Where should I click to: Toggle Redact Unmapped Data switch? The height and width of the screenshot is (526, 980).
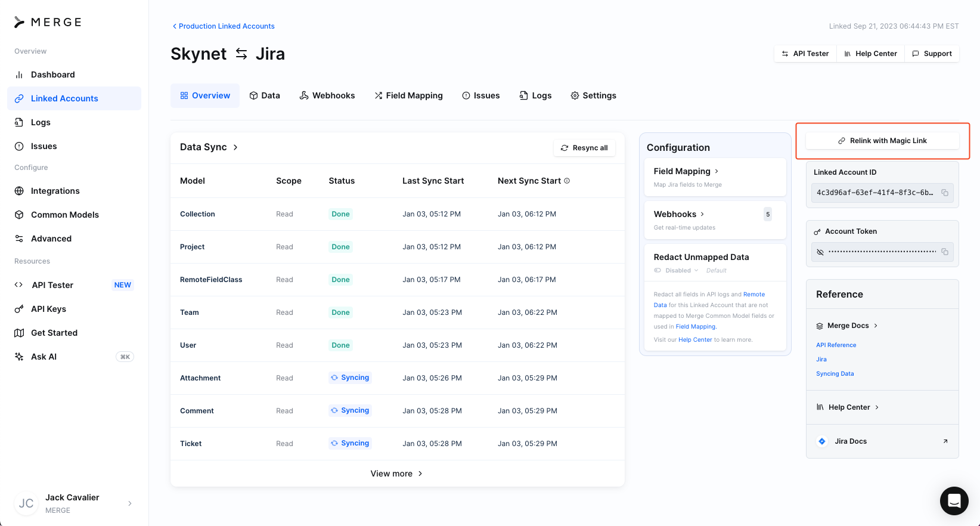[658, 271]
